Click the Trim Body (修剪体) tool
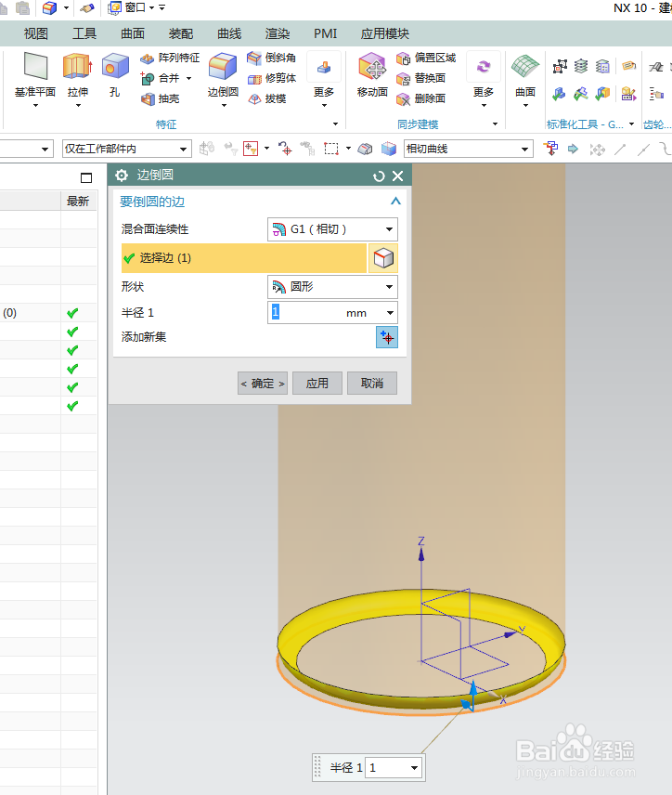 272,79
